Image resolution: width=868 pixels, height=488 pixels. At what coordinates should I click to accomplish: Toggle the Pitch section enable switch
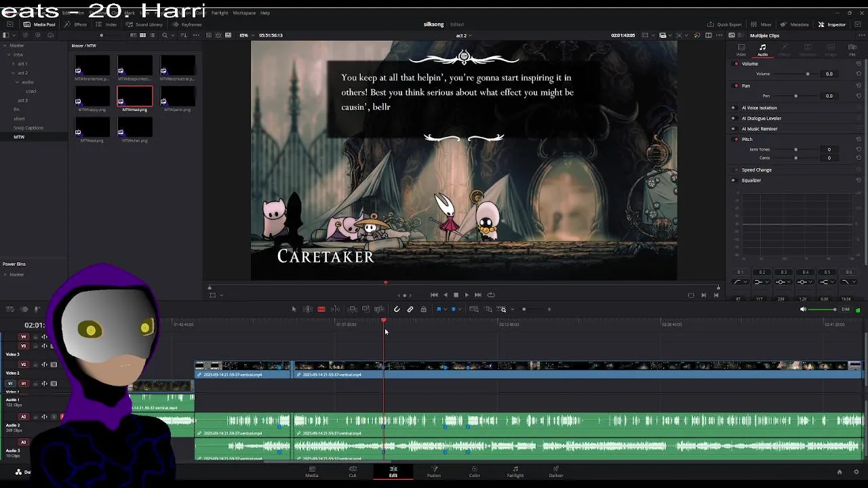tap(736, 139)
